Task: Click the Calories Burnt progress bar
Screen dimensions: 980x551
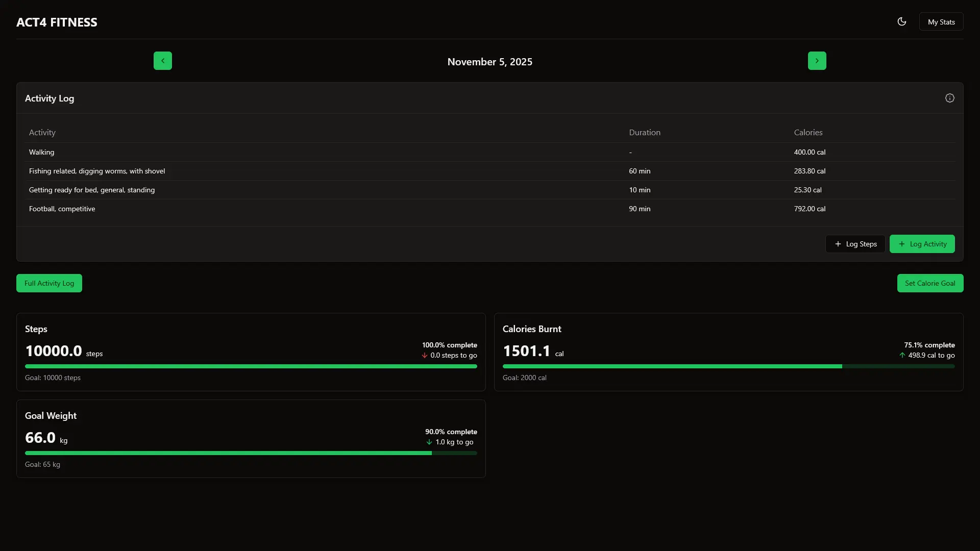Action: (728, 366)
